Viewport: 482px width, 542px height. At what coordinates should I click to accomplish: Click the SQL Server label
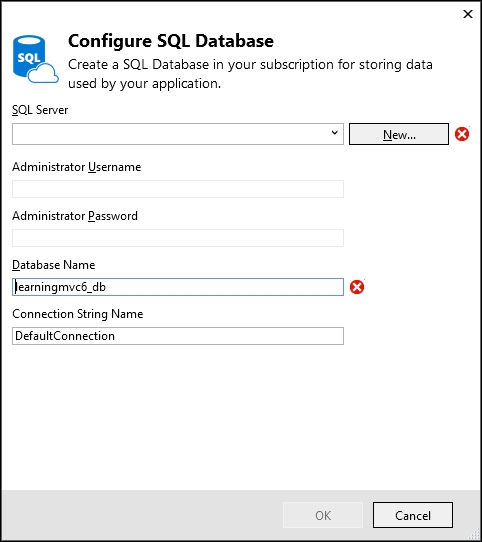[x=40, y=110]
